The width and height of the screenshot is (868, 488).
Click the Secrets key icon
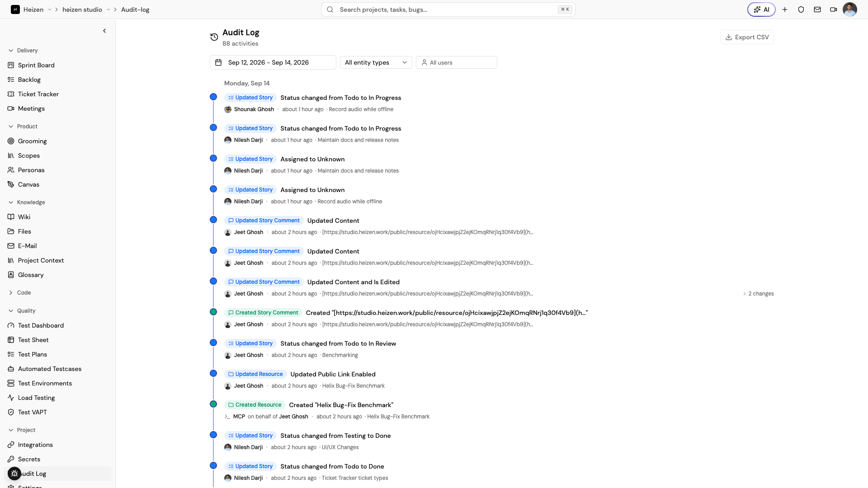(11, 459)
